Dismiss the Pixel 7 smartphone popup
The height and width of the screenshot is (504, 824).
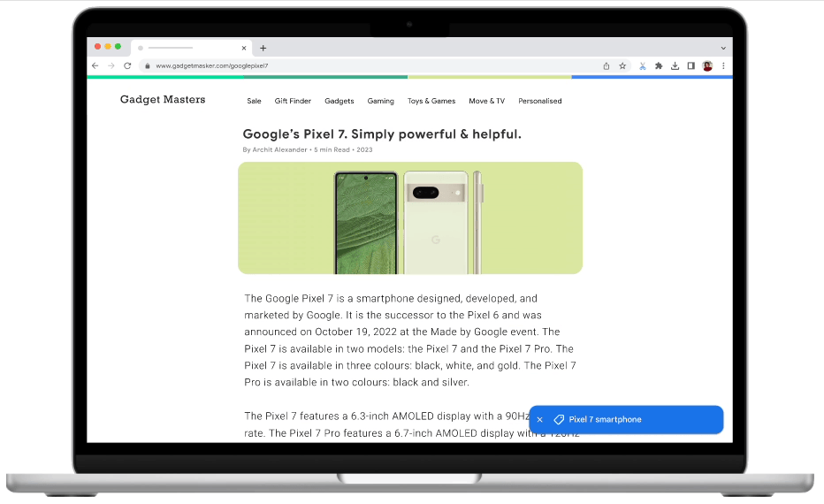[540, 419]
